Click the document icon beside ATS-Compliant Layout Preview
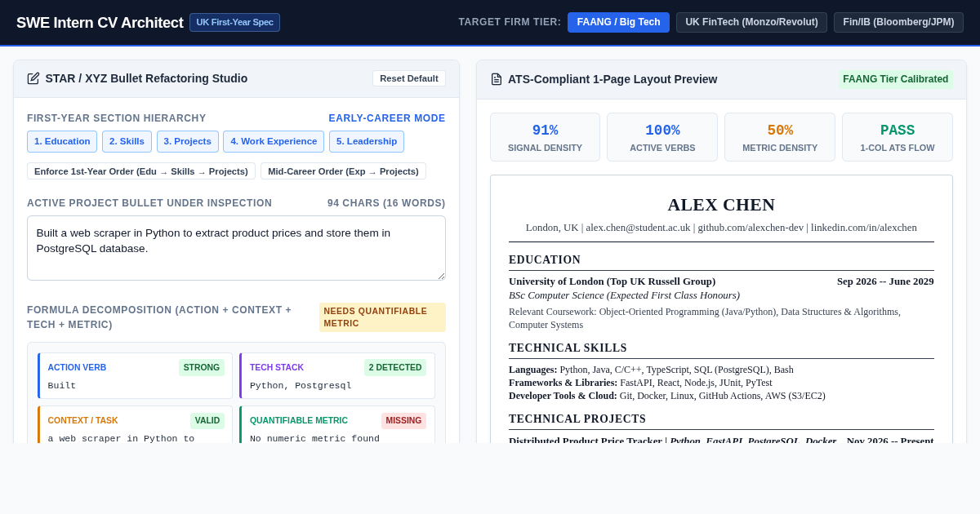 coord(497,79)
